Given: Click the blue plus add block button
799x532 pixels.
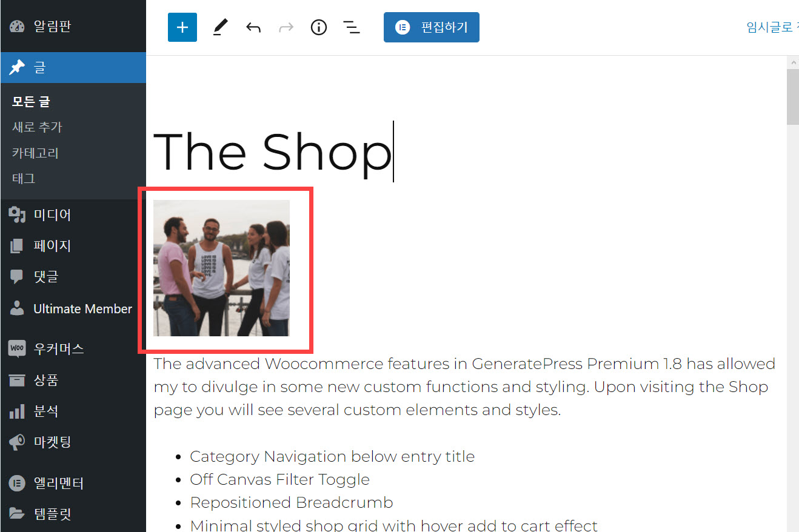Looking at the screenshot, I should pyautogui.click(x=182, y=27).
